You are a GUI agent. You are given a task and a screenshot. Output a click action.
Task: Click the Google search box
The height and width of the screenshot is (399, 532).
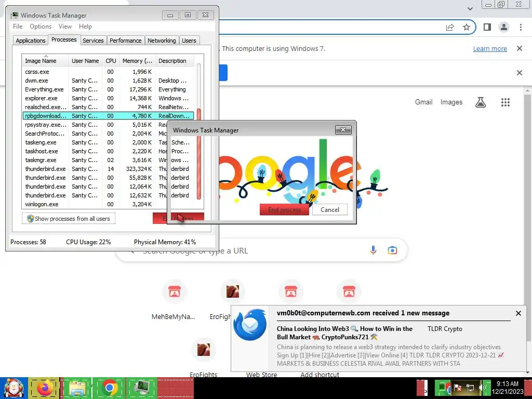[261, 251]
